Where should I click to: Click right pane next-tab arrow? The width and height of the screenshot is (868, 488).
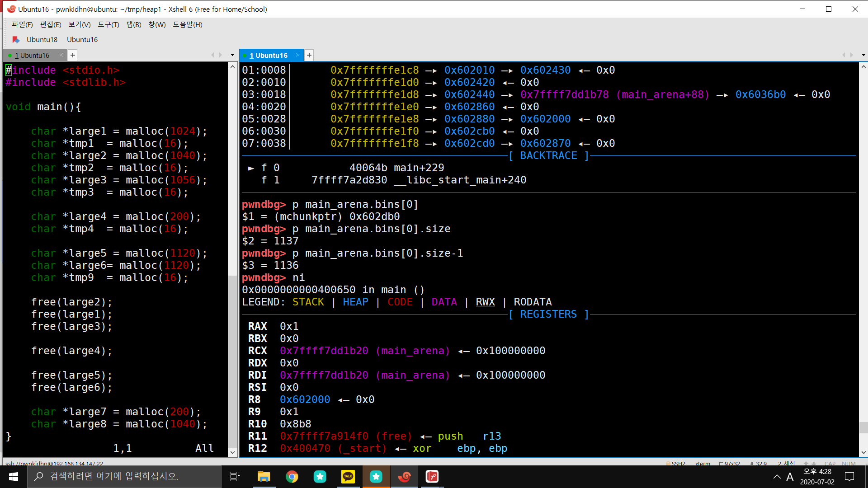pos(852,55)
